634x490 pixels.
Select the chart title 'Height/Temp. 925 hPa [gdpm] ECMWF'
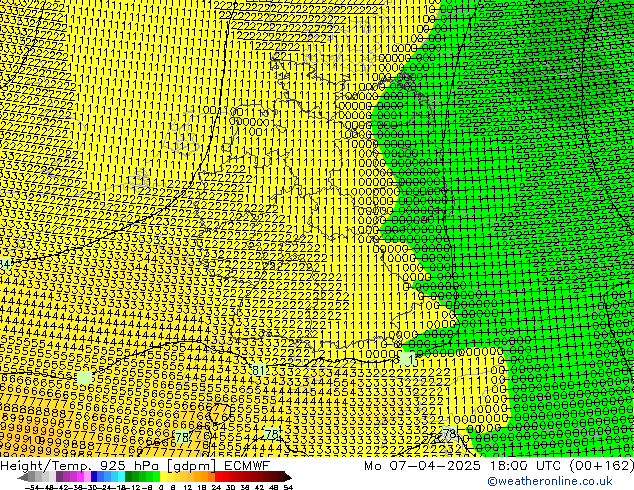pyautogui.click(x=135, y=466)
